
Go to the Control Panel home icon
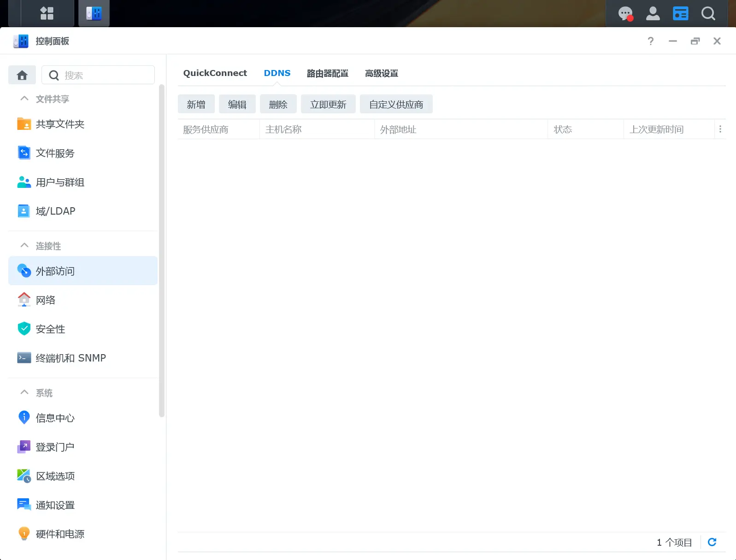[22, 75]
